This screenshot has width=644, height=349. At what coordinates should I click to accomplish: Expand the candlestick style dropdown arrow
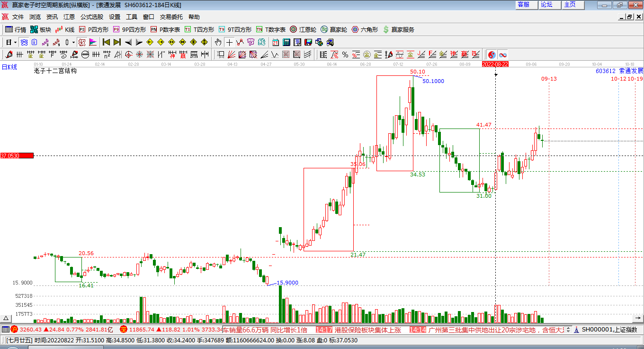tap(73, 42)
